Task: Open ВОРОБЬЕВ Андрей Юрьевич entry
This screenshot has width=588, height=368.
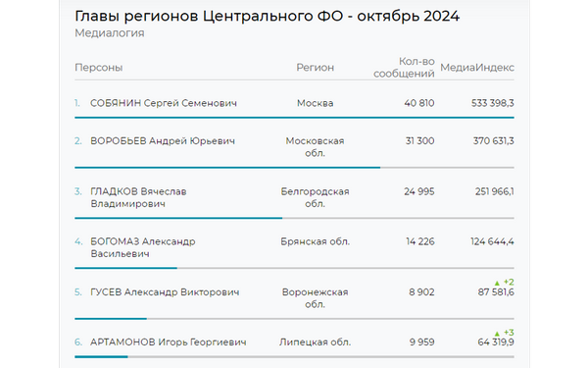Action: [163, 141]
